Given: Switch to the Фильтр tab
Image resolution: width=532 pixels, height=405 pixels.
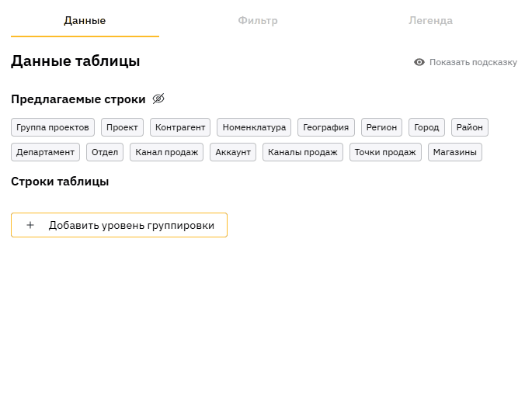Looking at the screenshot, I should click(258, 21).
